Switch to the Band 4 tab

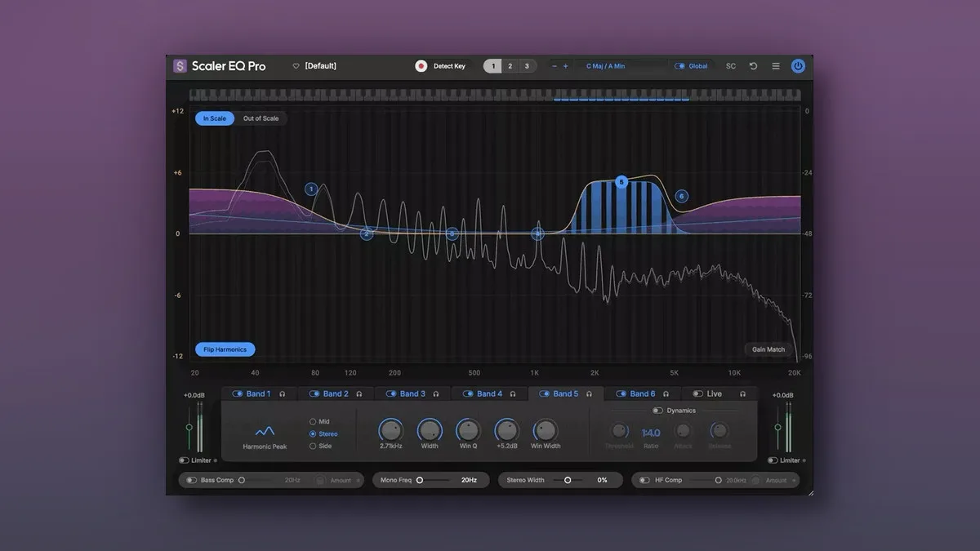tap(490, 394)
